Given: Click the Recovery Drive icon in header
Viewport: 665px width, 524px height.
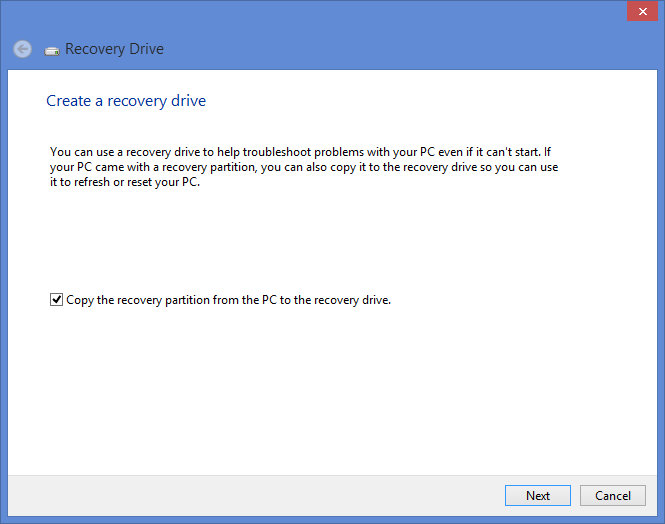Looking at the screenshot, I should coord(52,50).
